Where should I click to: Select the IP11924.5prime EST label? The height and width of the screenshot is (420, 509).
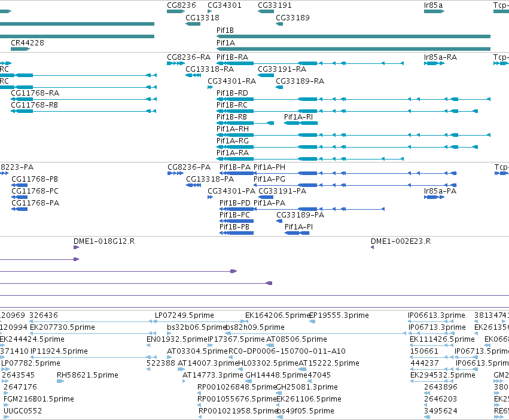(x=59, y=351)
